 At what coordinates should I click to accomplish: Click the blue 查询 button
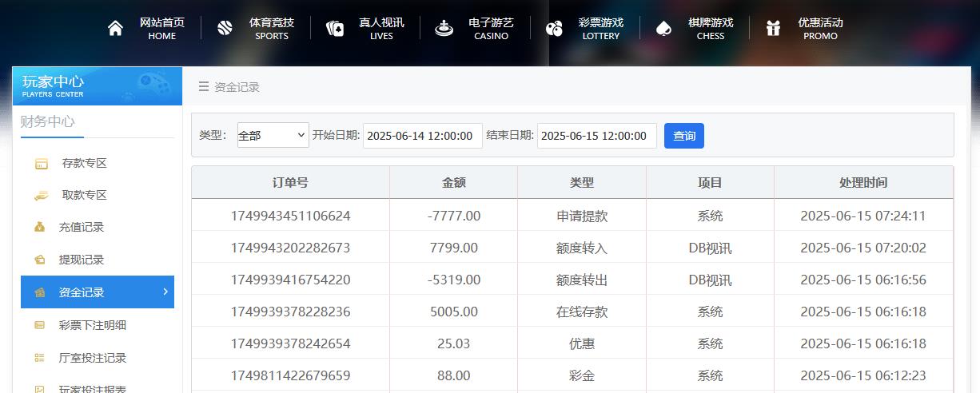tap(684, 136)
